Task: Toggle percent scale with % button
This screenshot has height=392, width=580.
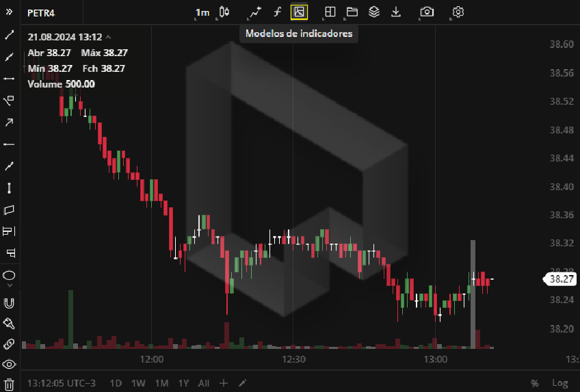Action: 534,383
